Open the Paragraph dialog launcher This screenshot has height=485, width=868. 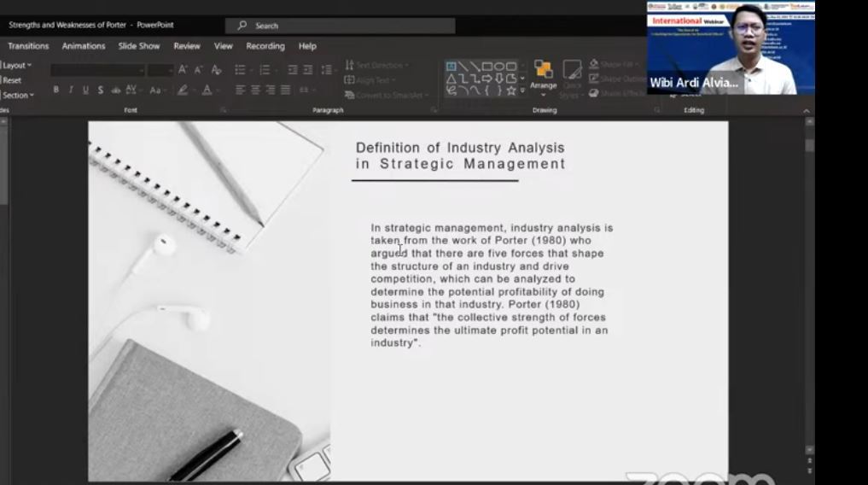click(434, 110)
